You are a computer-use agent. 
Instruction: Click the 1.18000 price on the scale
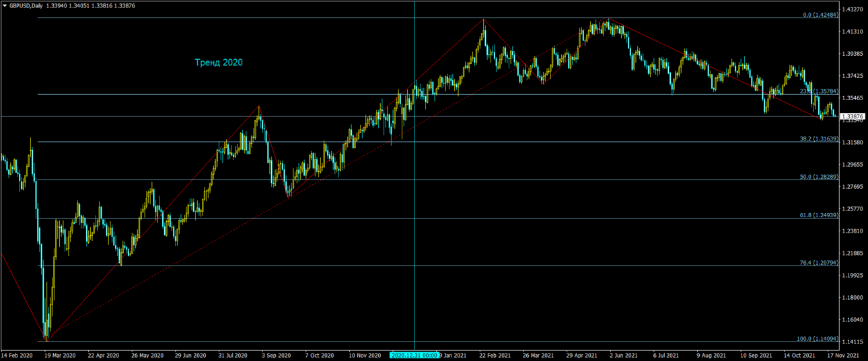(x=853, y=298)
